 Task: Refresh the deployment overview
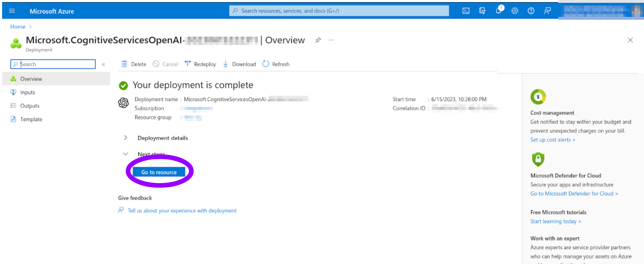(x=276, y=64)
